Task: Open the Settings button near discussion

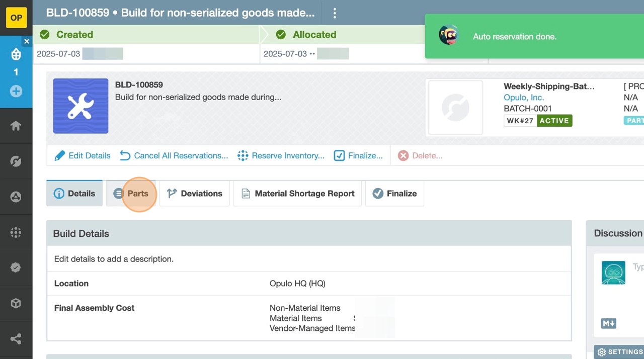Action: coord(620,352)
